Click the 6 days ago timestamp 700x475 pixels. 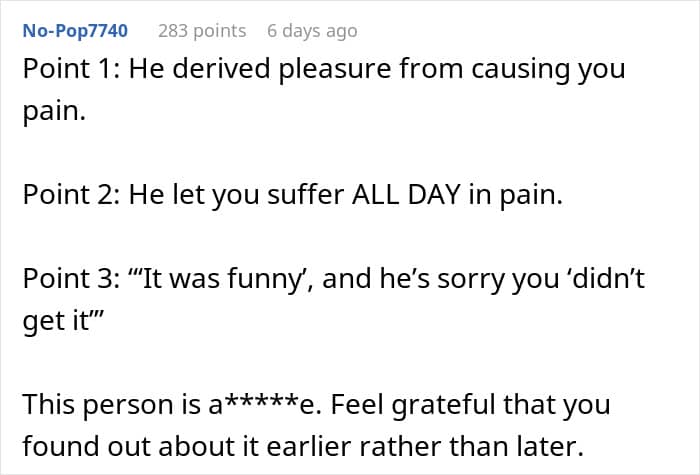click(312, 31)
